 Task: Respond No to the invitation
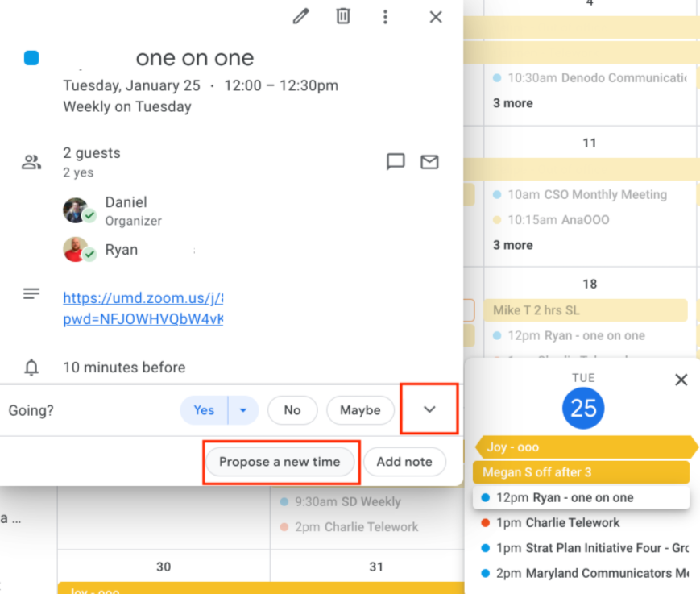(292, 410)
